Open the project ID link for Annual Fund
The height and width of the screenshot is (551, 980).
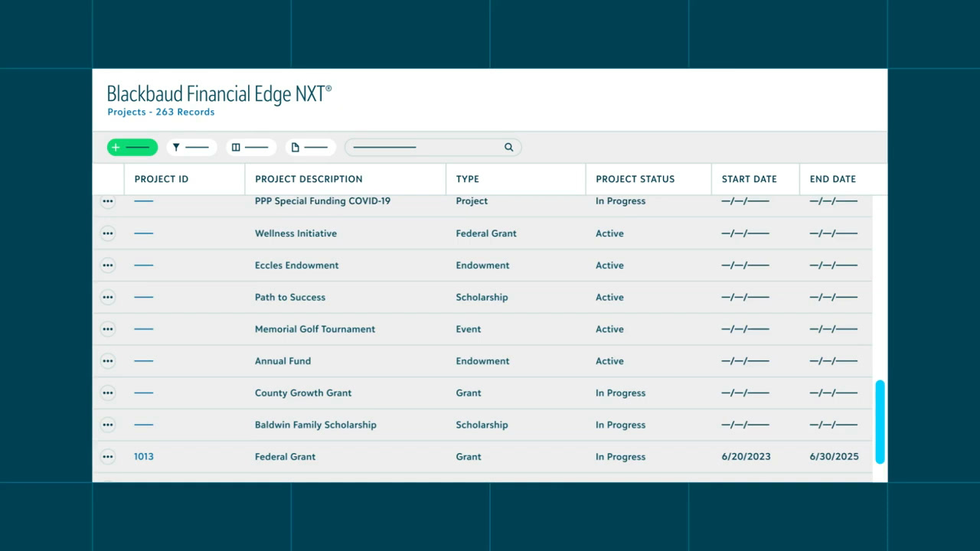(143, 361)
